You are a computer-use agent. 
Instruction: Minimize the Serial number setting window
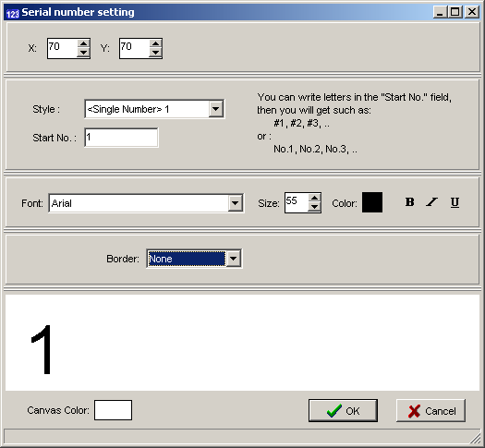(440, 12)
